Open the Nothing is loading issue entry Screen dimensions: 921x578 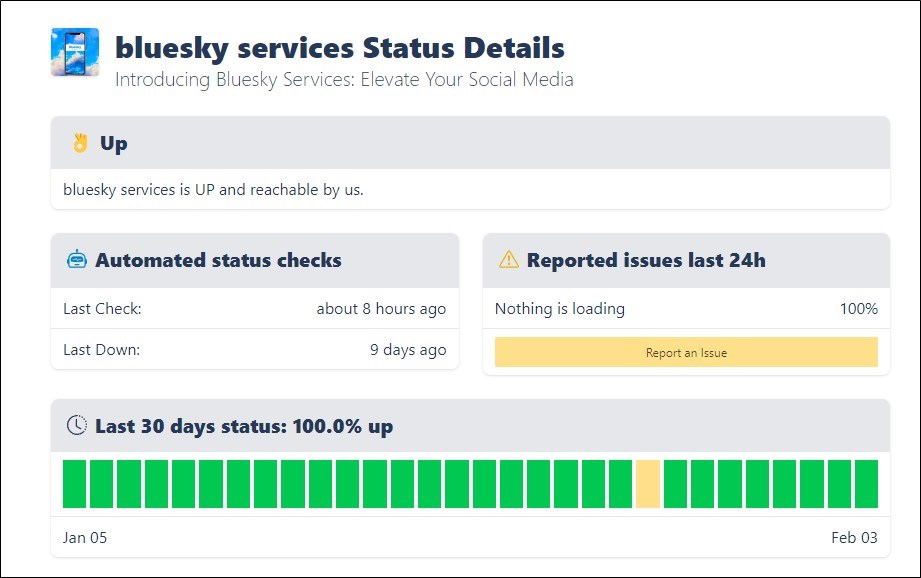point(560,309)
